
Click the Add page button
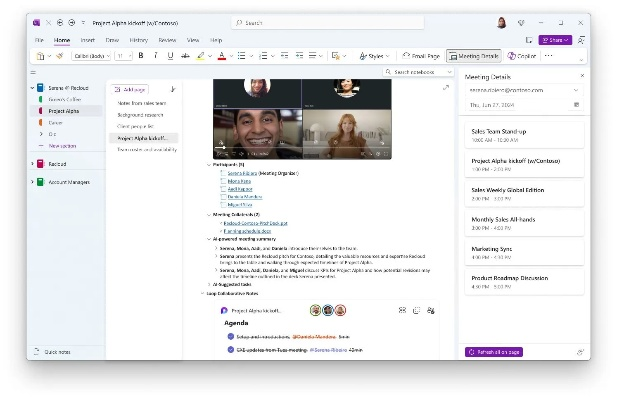132,89
